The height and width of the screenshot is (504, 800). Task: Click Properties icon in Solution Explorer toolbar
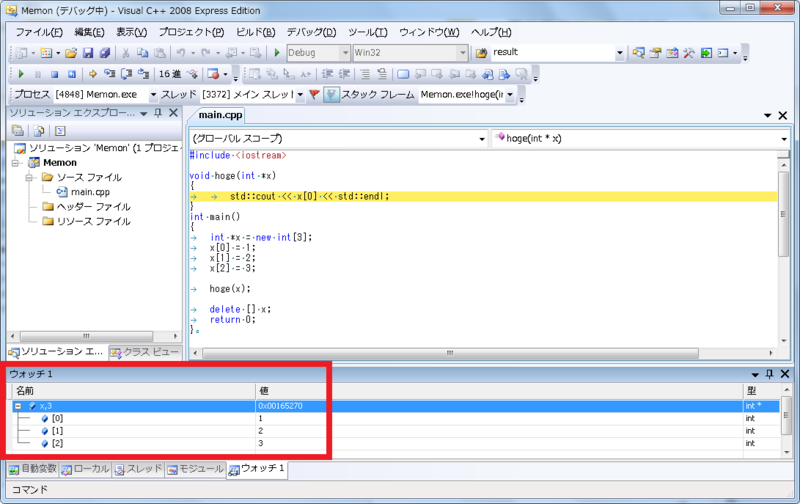18,131
